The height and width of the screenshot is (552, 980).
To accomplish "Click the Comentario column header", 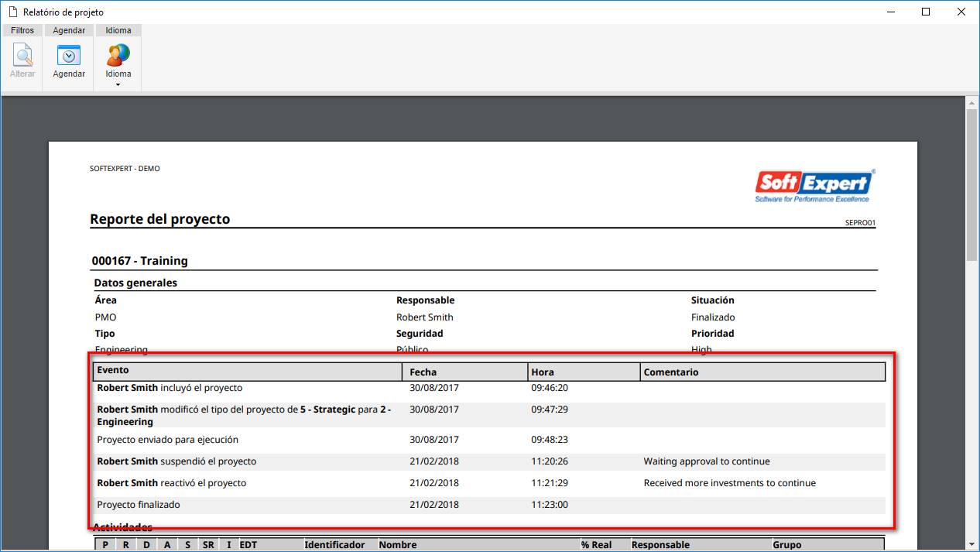I will (762, 372).
